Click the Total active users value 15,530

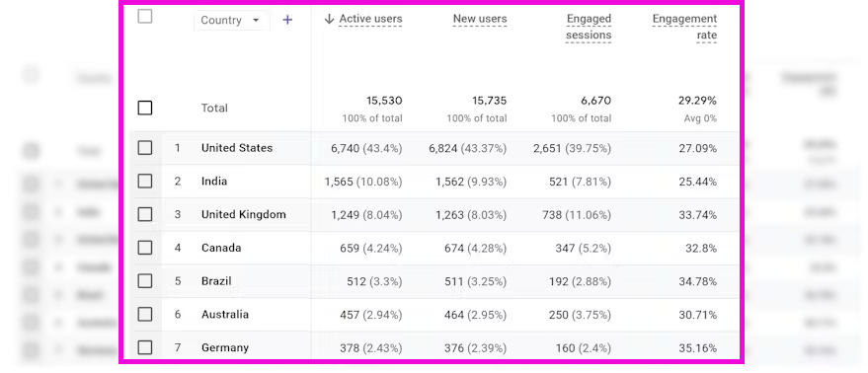click(384, 101)
